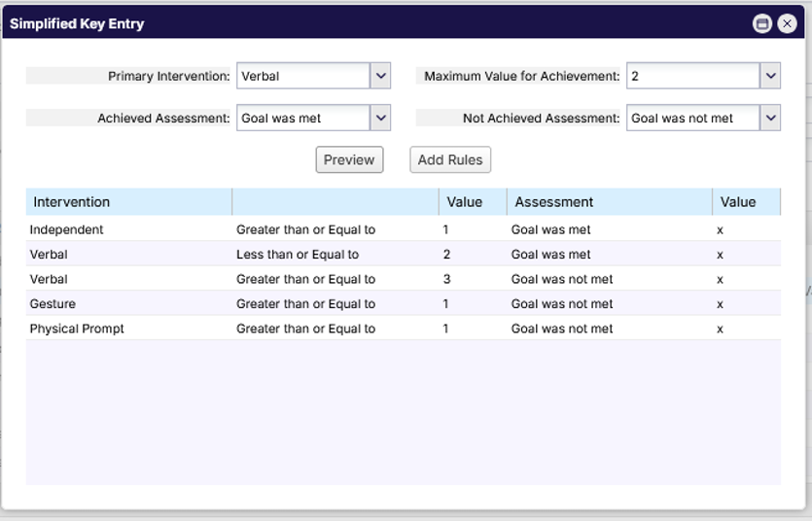Viewport: 812px width, 521px height.
Task: Click the Preview button
Action: coord(349,159)
